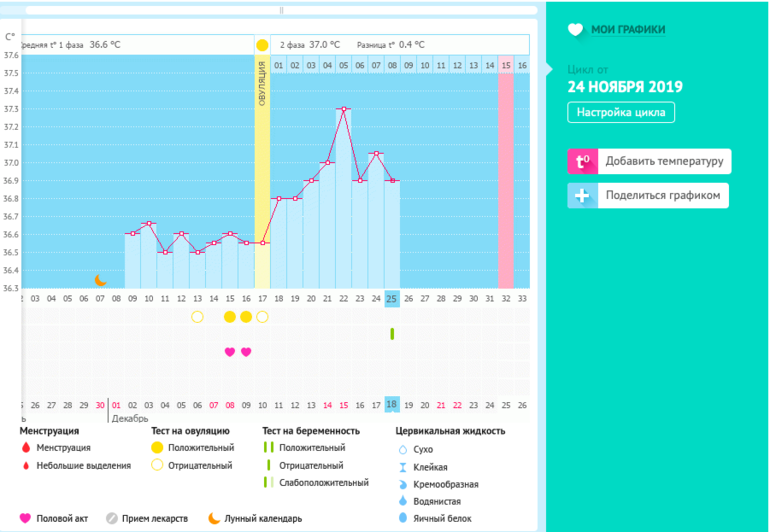770x532 pixels.
Task: Click the green pregnancy test mark on day 25
Action: pyautogui.click(x=392, y=333)
